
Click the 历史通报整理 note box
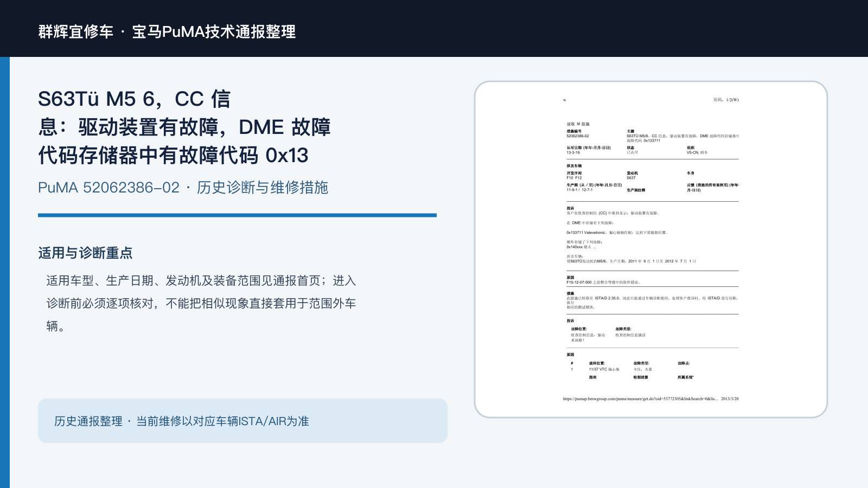click(242, 421)
